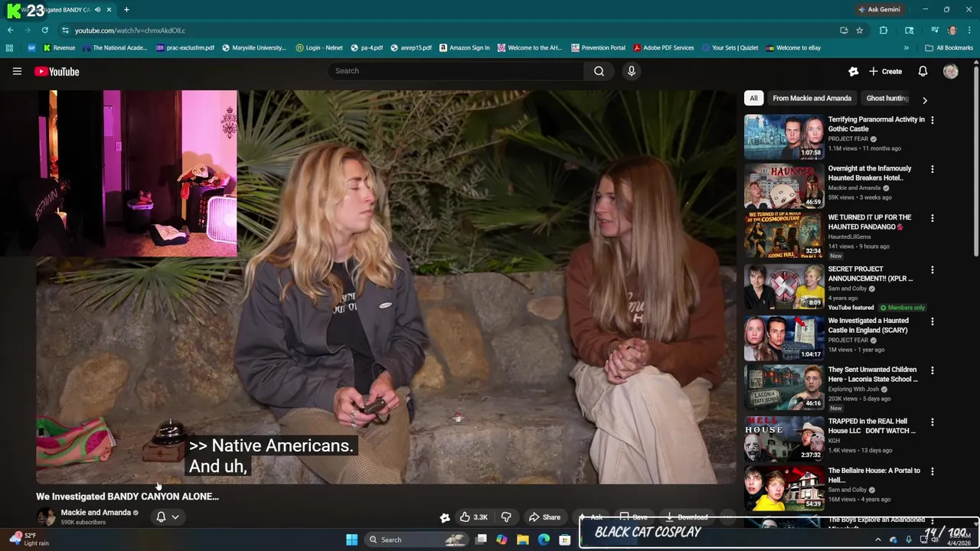
Task: Open options for Haunted Fandango video
Action: coord(932,218)
